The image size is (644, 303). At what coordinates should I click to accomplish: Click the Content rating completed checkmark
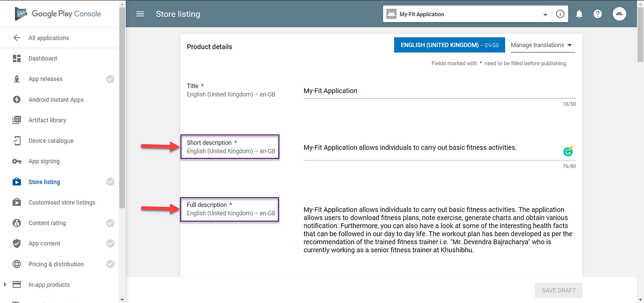[x=110, y=223]
